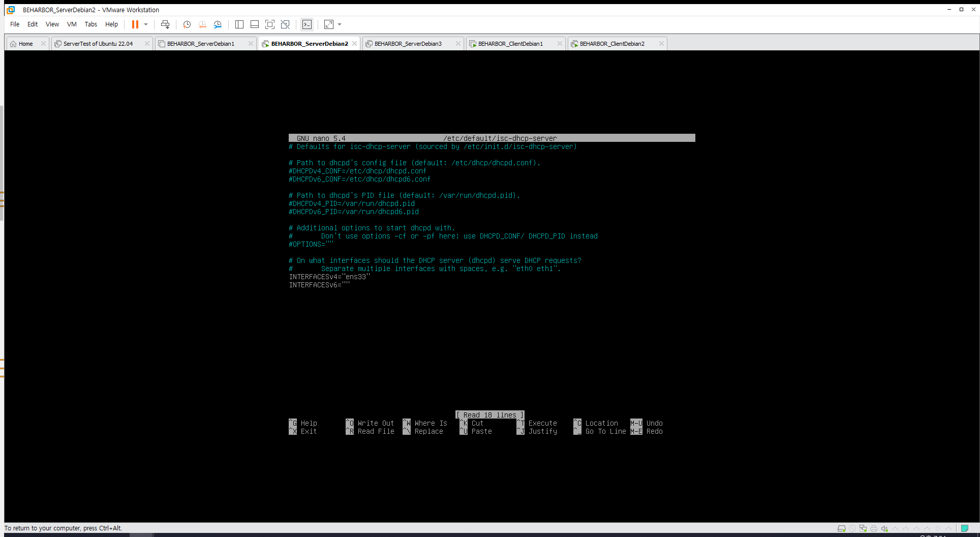The height and width of the screenshot is (537, 980).
Task: Click the ^X Exit shortcut label
Action: tap(303, 431)
